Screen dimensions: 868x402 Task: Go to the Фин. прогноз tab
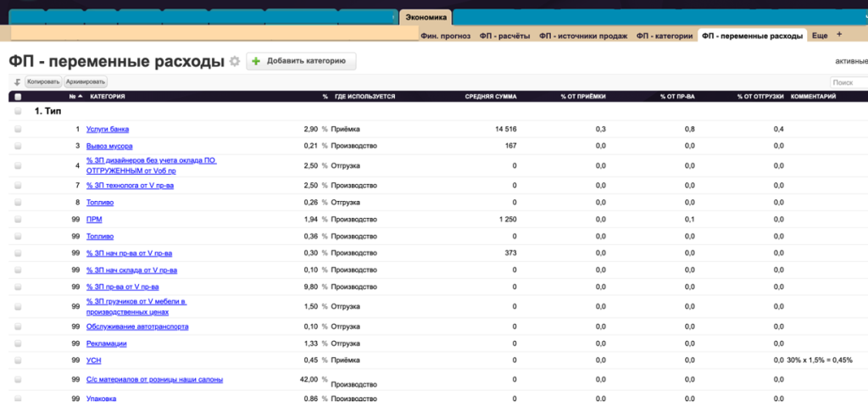pos(445,36)
